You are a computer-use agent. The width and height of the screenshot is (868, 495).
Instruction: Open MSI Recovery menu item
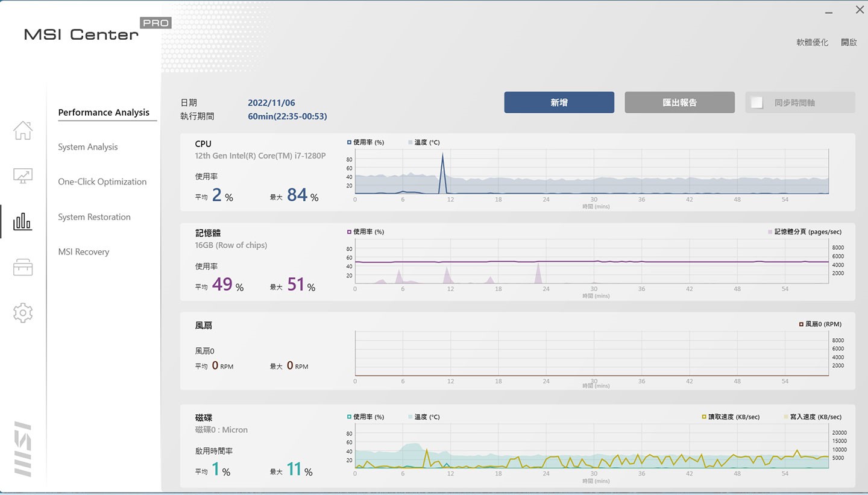coord(84,252)
